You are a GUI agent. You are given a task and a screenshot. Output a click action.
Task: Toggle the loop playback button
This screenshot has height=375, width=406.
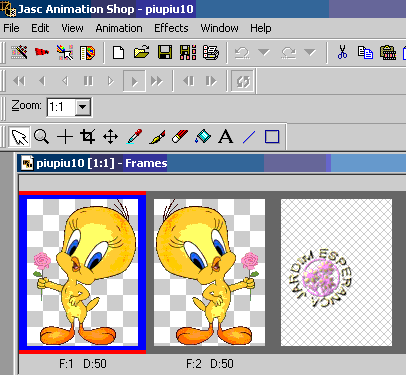(243, 81)
